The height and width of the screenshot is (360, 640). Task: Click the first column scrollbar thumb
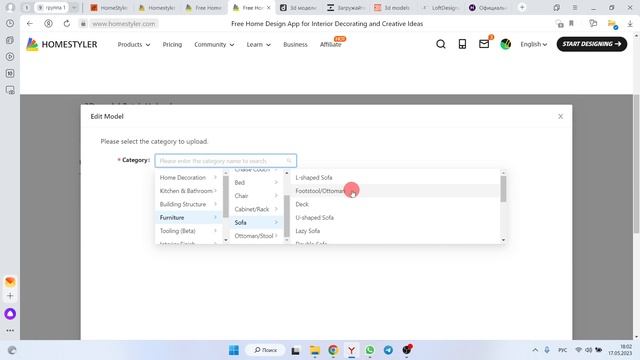pos(226,197)
